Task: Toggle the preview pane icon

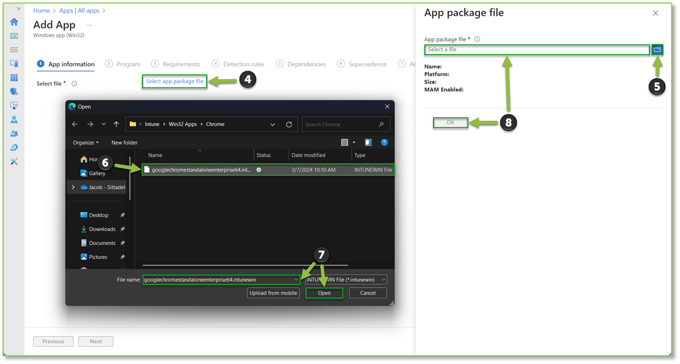Action: point(368,142)
